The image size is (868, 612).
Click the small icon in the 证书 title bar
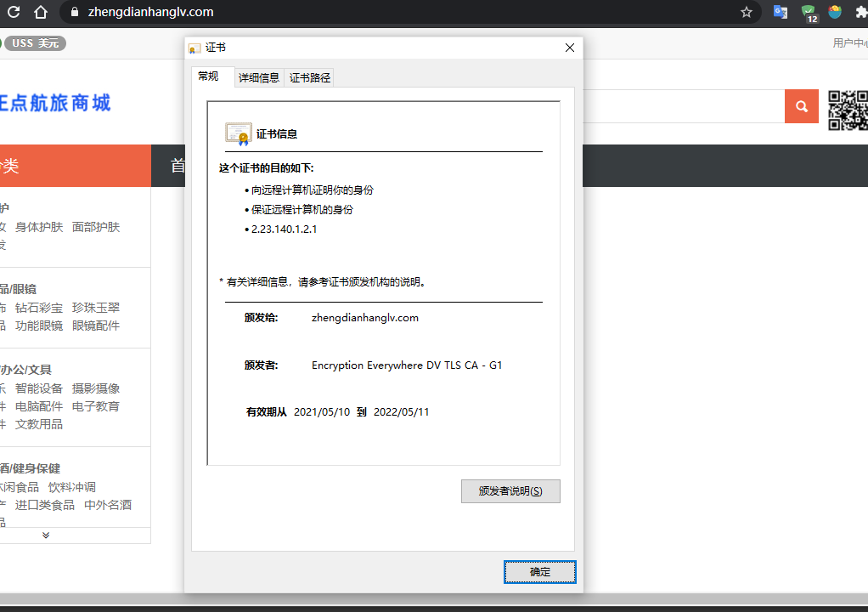tap(194, 48)
